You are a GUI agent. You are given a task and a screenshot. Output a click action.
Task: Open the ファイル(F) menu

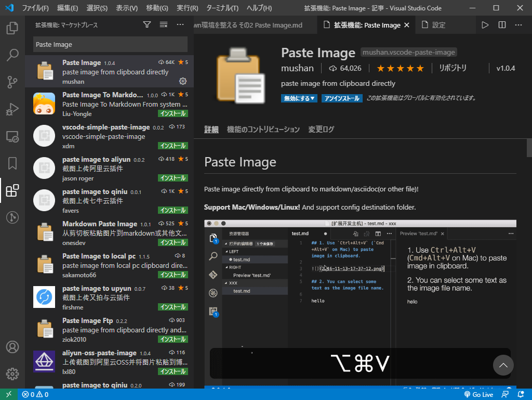35,8
